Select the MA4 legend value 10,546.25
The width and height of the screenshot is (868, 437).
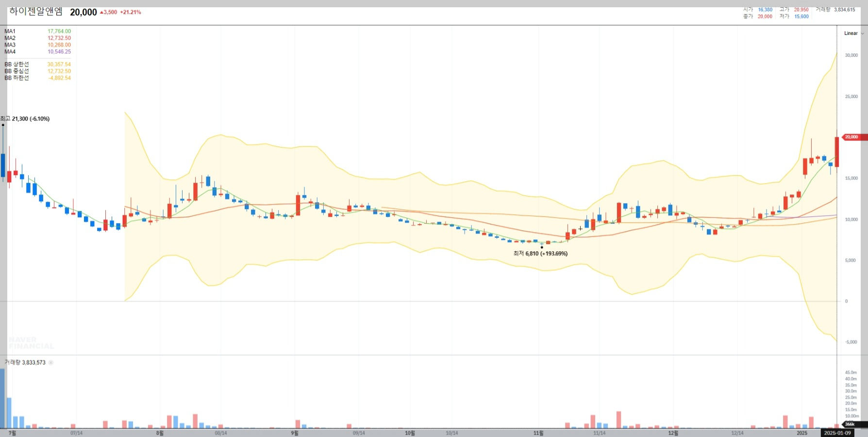[59, 51]
